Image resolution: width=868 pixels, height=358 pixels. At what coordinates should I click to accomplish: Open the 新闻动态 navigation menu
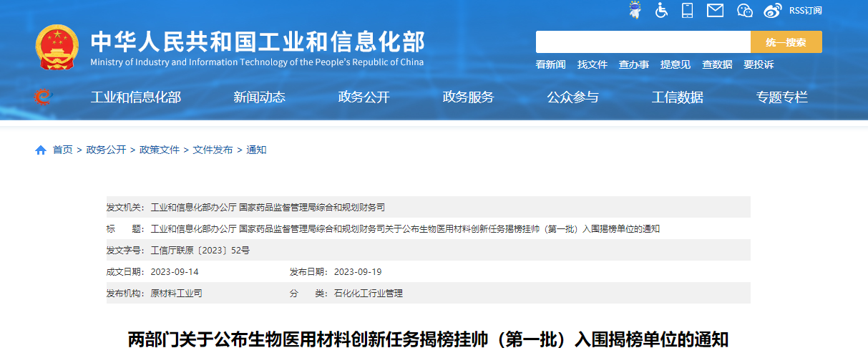pyautogui.click(x=259, y=97)
